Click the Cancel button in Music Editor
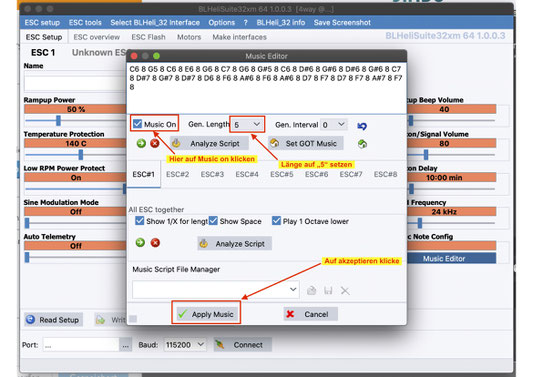533x377 pixels. pyautogui.click(x=311, y=314)
